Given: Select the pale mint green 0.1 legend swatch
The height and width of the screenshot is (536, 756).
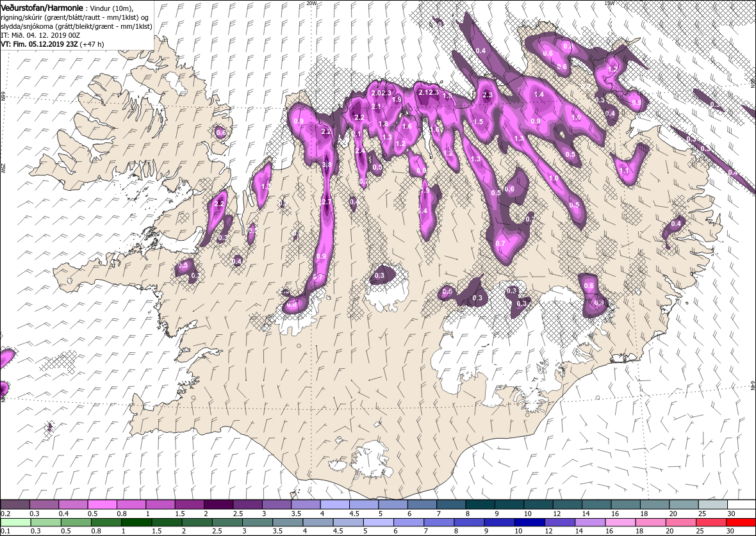Looking at the screenshot, I should (15, 523).
